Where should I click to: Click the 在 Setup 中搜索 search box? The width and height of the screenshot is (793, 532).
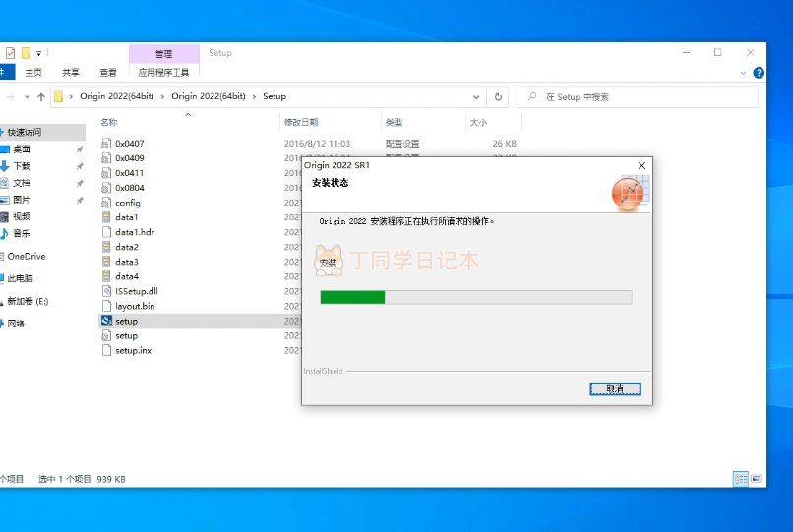[x=639, y=97]
